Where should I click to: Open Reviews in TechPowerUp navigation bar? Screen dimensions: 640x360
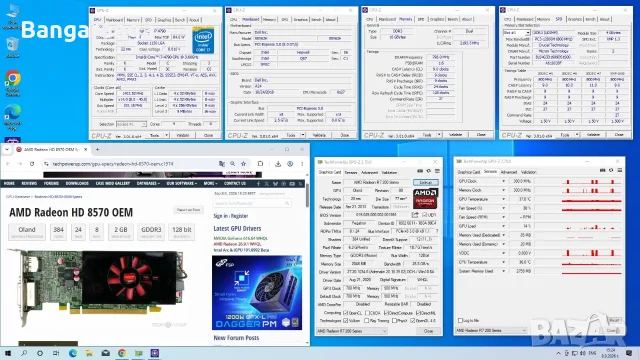click(29, 184)
